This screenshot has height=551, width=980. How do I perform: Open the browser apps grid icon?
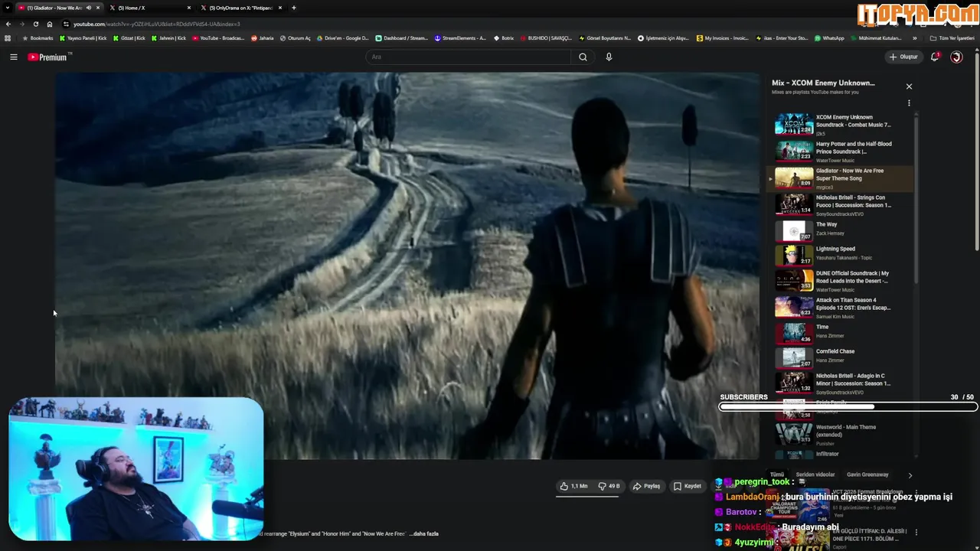pos(8,38)
